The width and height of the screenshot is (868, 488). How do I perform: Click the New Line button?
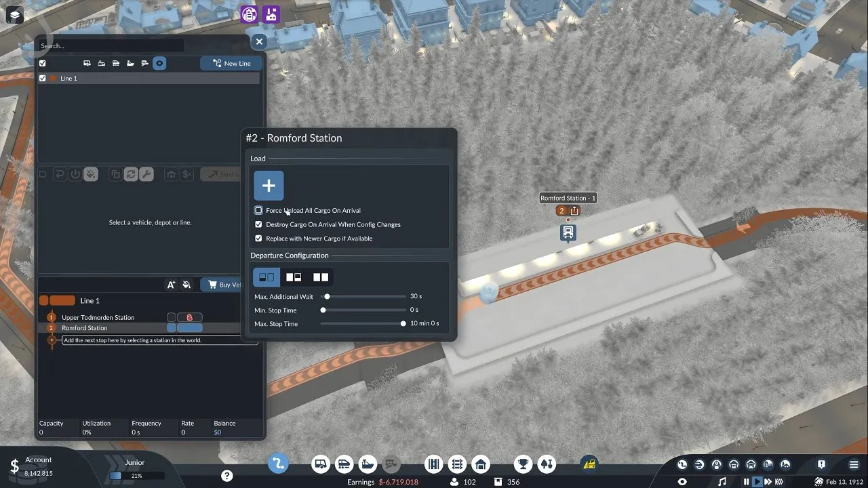tap(232, 63)
